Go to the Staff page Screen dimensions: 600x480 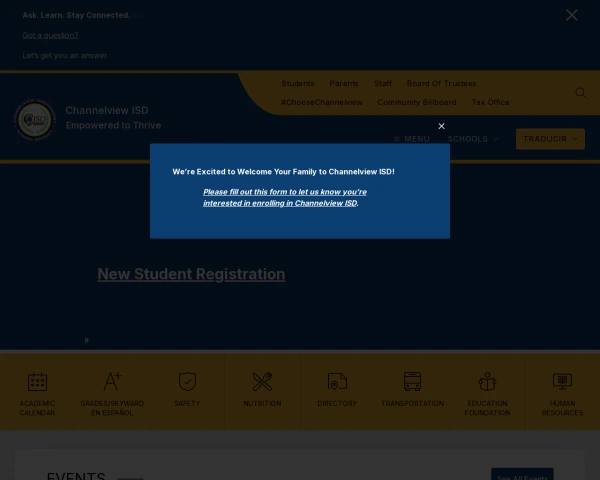tap(383, 83)
